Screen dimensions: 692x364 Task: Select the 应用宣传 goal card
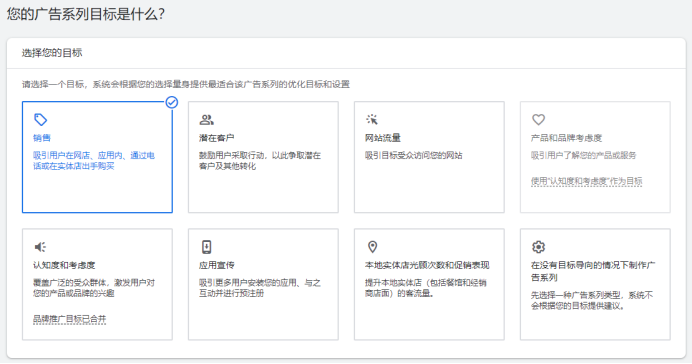[x=263, y=284]
